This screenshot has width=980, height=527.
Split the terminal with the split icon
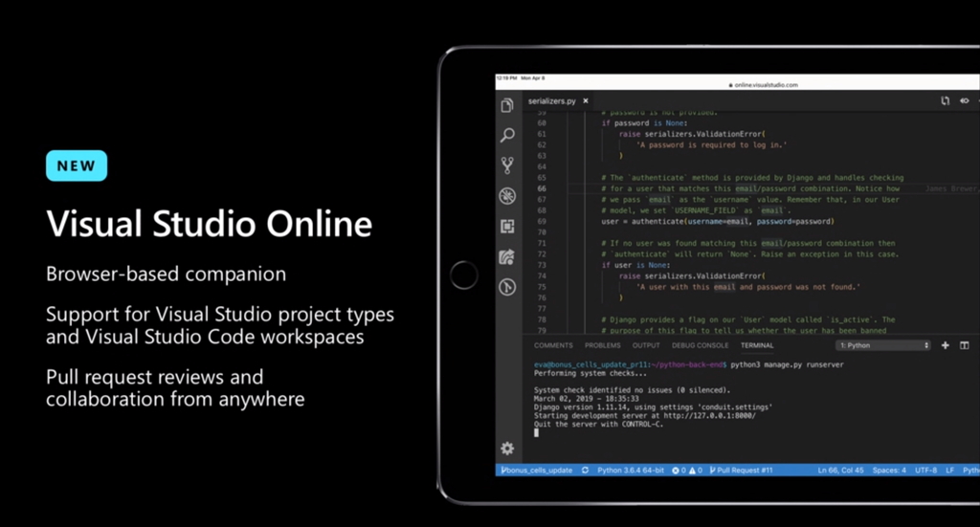965,345
